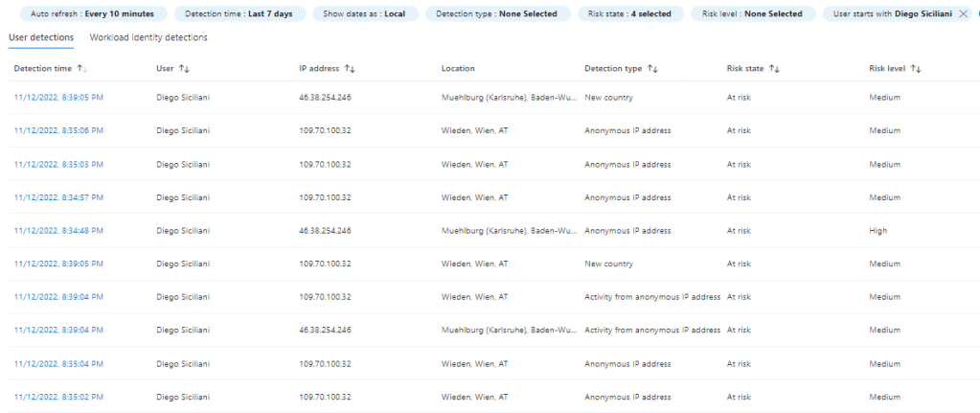
Task: Open the 8:34:48 PM detection entry
Action: (x=58, y=230)
